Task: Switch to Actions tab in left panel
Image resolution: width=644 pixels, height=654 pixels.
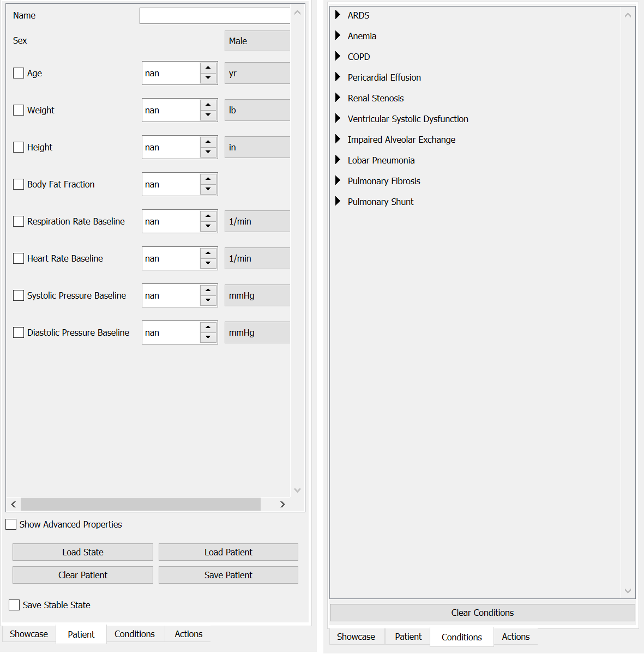Action: tap(189, 634)
